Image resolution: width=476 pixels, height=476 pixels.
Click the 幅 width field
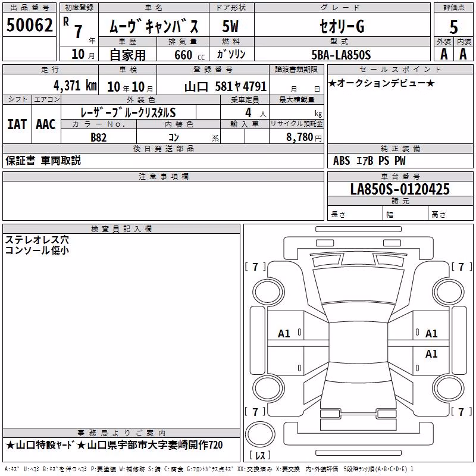pyautogui.click(x=405, y=214)
